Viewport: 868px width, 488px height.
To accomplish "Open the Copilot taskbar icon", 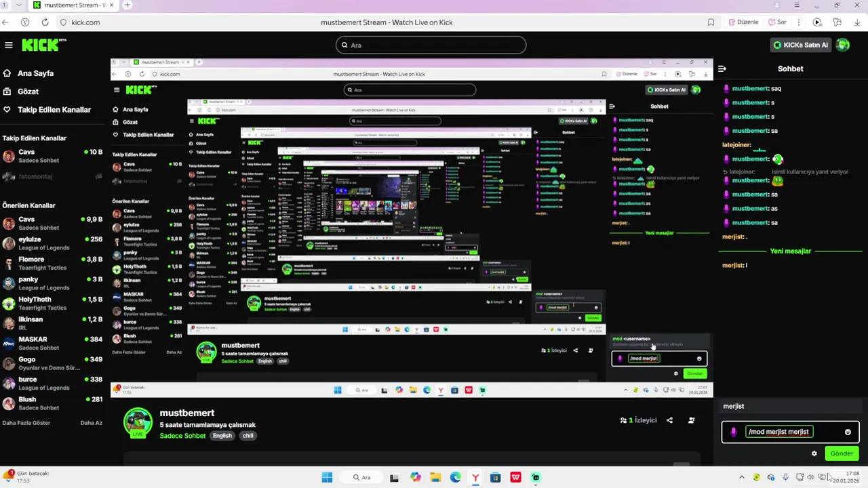I will (415, 477).
